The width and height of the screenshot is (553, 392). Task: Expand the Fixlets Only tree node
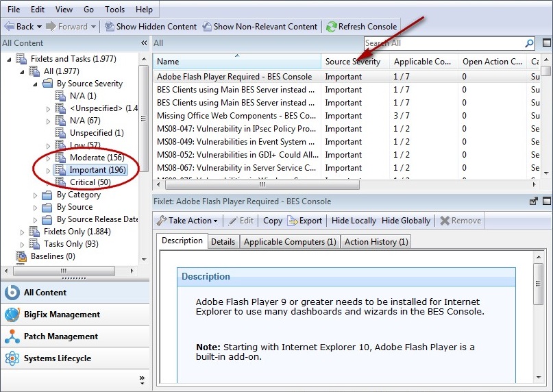(x=23, y=232)
